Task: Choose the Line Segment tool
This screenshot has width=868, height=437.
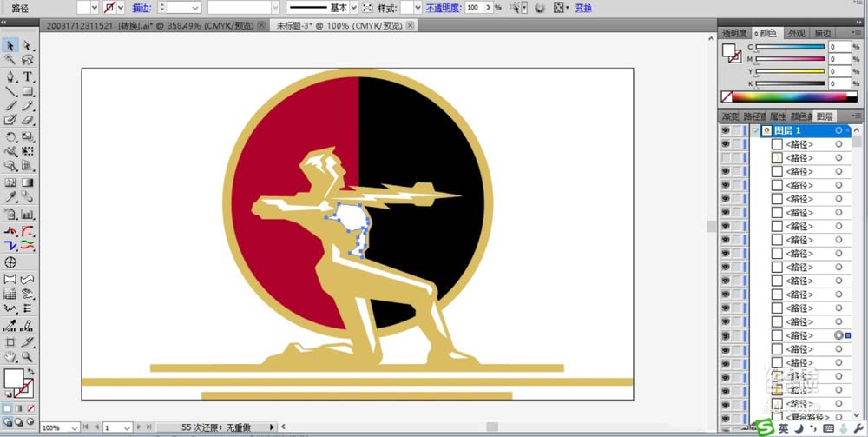Action: click(x=10, y=91)
